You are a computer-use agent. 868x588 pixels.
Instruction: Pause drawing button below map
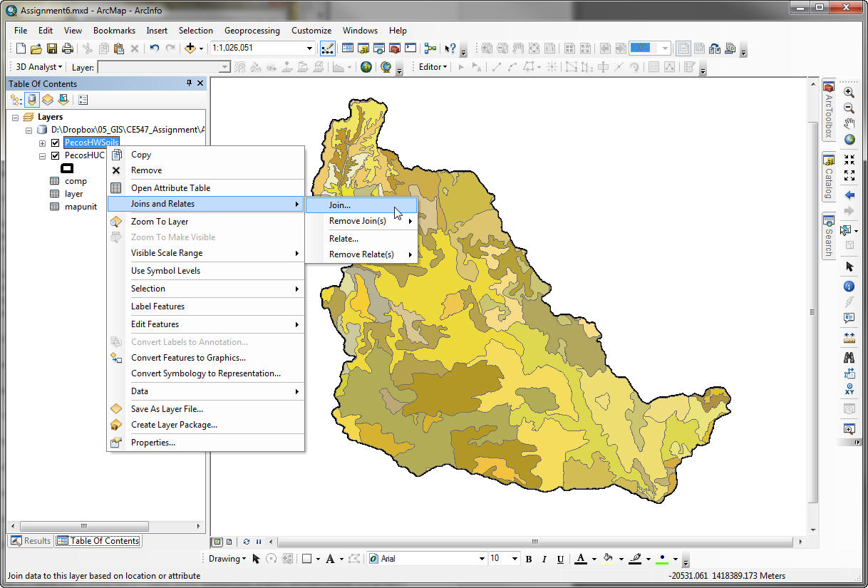(x=259, y=542)
